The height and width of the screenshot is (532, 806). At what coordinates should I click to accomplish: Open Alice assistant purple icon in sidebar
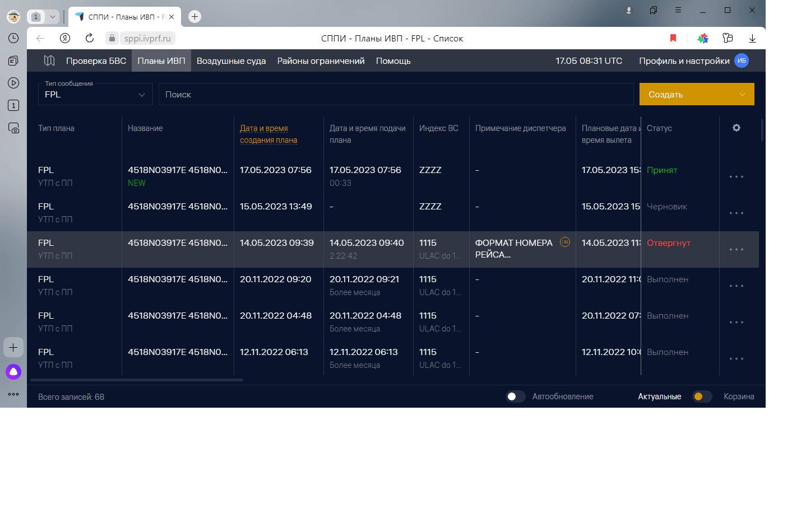tap(13, 372)
